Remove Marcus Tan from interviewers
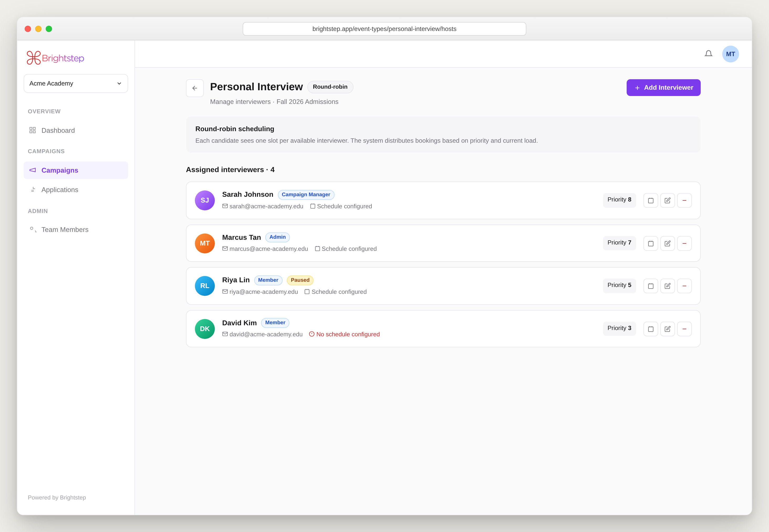The width and height of the screenshot is (769, 532). (x=684, y=243)
